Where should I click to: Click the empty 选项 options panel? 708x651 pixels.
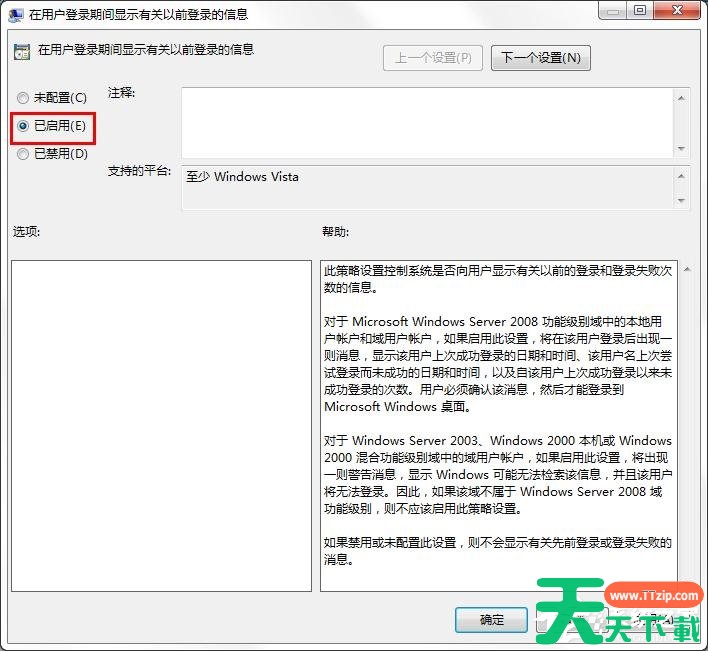(161, 425)
